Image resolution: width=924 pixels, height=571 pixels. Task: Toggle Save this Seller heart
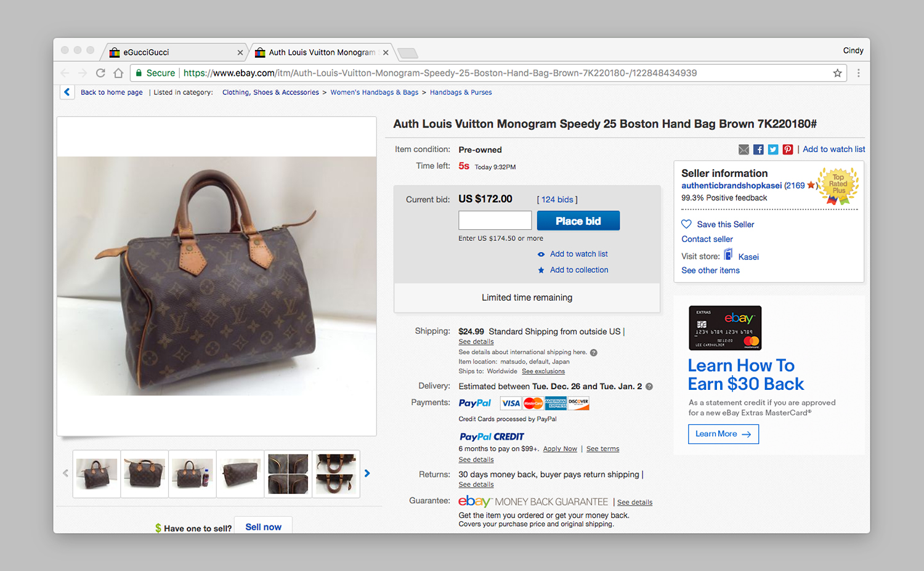pos(686,224)
